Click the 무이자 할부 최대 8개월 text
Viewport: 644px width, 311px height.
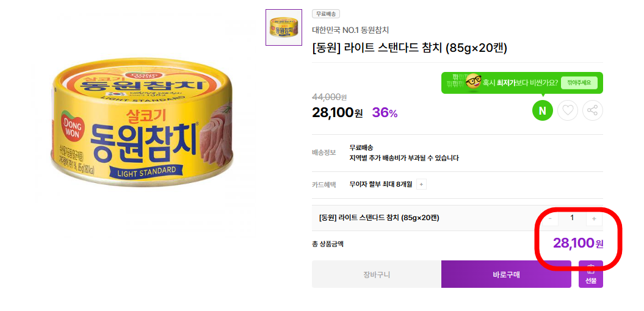(381, 184)
